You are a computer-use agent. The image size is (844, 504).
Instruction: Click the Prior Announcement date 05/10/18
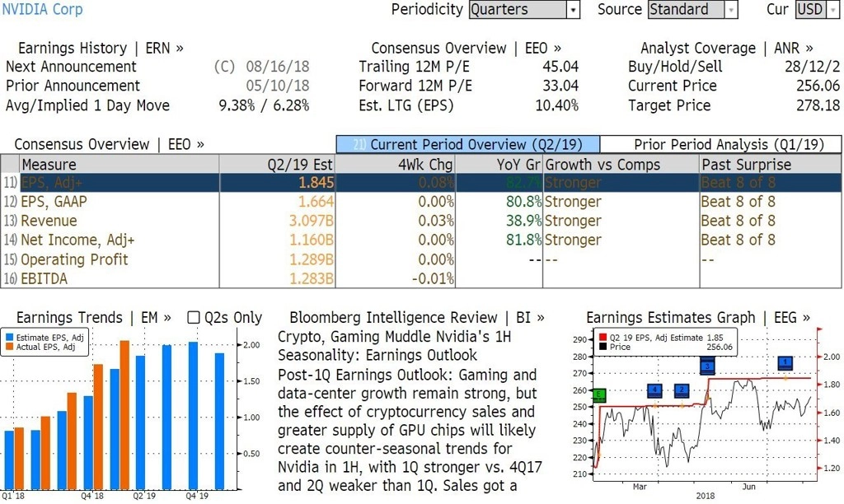tap(278, 86)
